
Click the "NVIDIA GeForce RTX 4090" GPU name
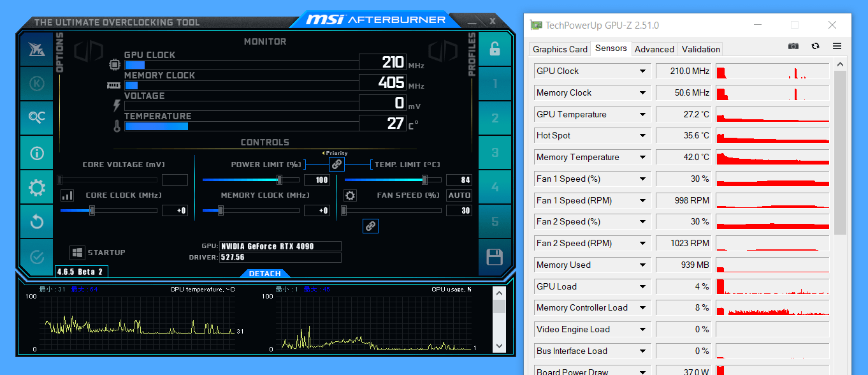tap(268, 246)
